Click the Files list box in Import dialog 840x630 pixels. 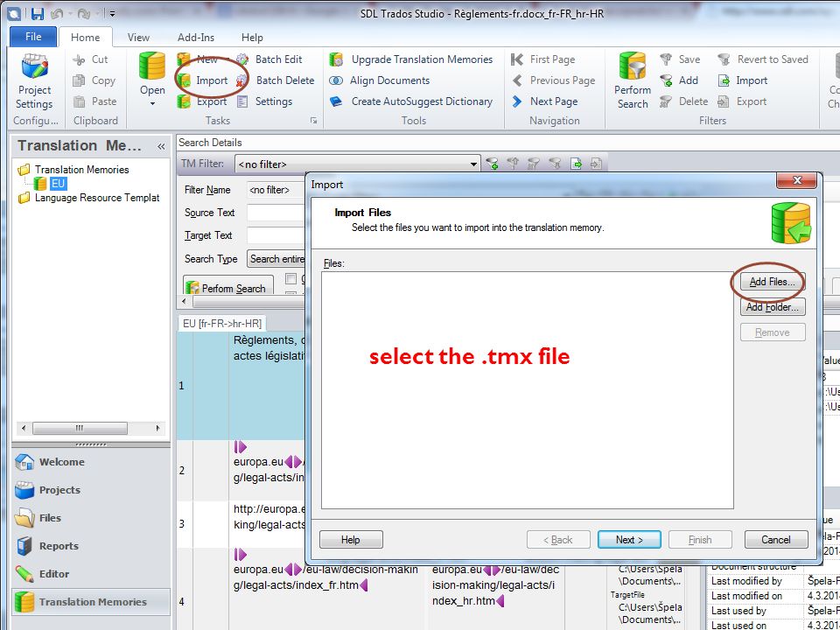click(x=527, y=390)
